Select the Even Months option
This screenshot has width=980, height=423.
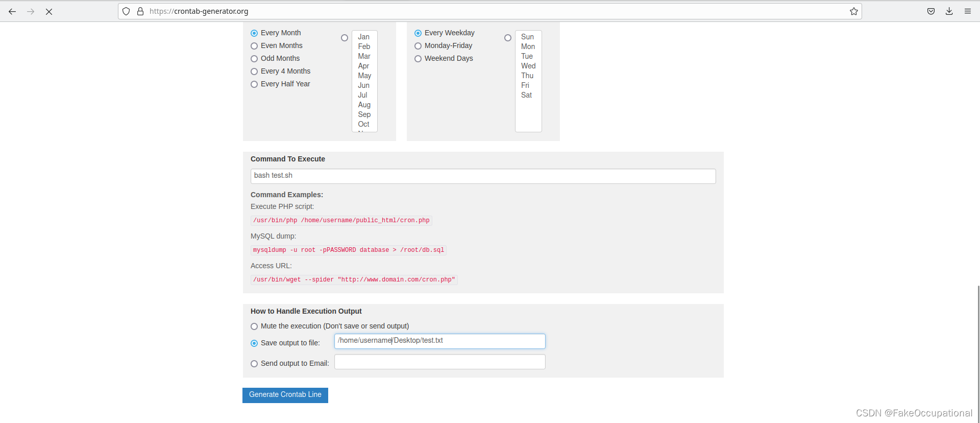coord(254,46)
